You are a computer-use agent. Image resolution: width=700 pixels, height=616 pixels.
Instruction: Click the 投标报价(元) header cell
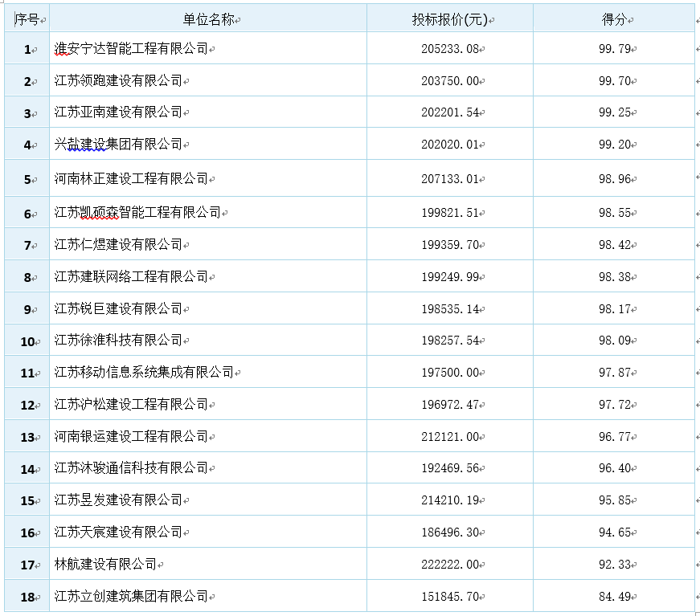pyautogui.click(x=450, y=18)
